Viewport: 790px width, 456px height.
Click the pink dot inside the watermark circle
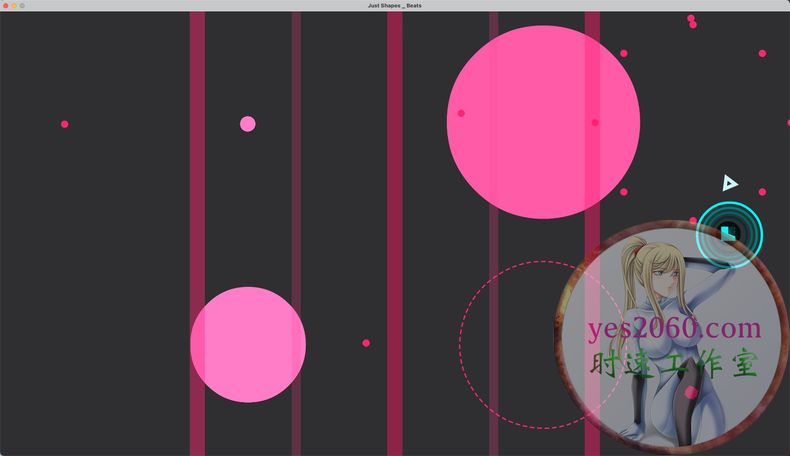click(x=691, y=393)
